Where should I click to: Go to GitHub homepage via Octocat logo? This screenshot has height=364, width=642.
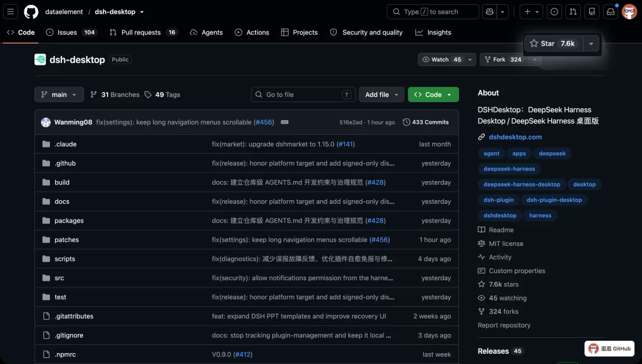[31, 12]
